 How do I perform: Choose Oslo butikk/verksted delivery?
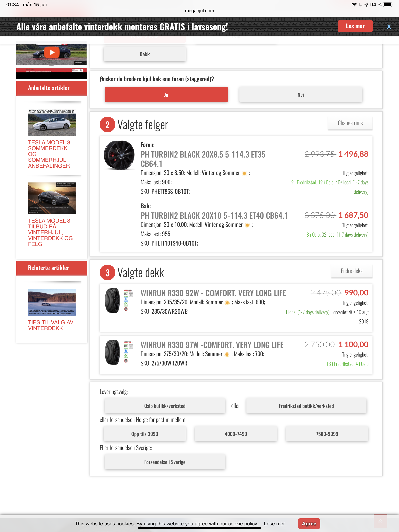pos(165,406)
